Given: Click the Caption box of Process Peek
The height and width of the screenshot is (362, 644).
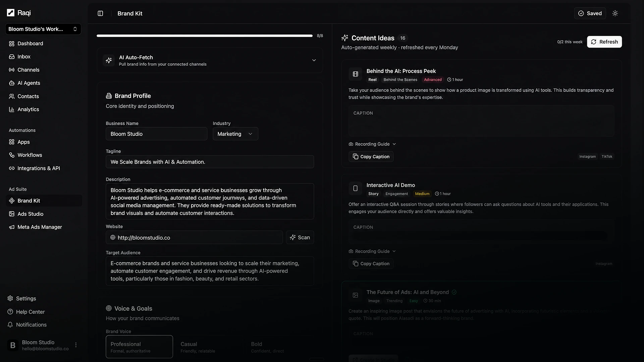Looking at the screenshot, I should 481,121.
